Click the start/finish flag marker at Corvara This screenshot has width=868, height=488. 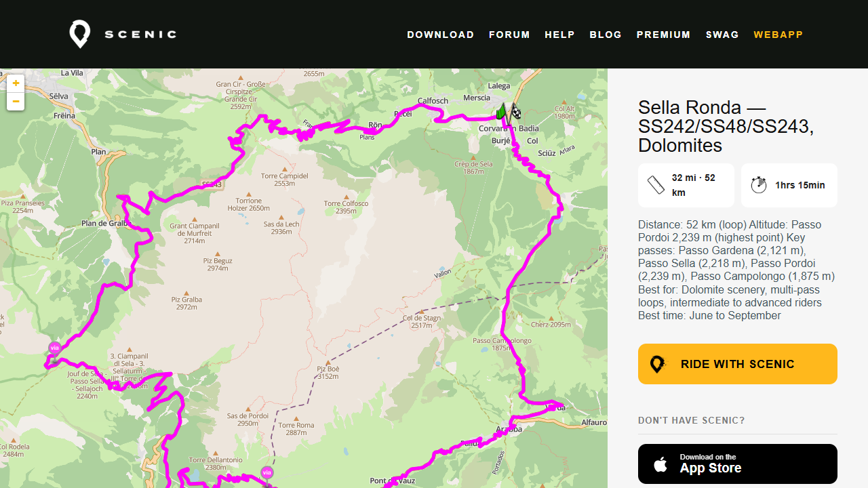click(509, 113)
